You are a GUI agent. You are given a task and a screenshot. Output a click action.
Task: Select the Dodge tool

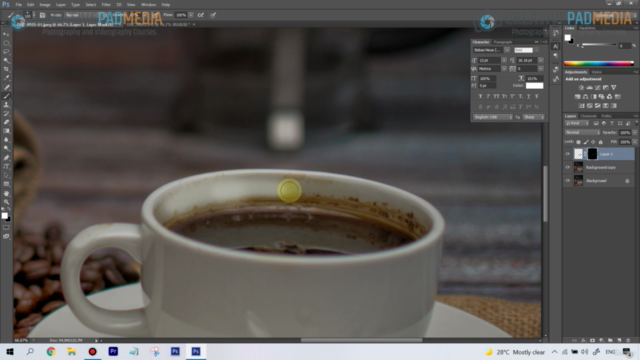click(6, 149)
